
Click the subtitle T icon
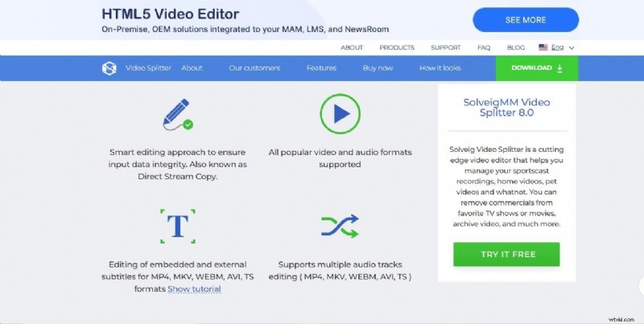(178, 226)
